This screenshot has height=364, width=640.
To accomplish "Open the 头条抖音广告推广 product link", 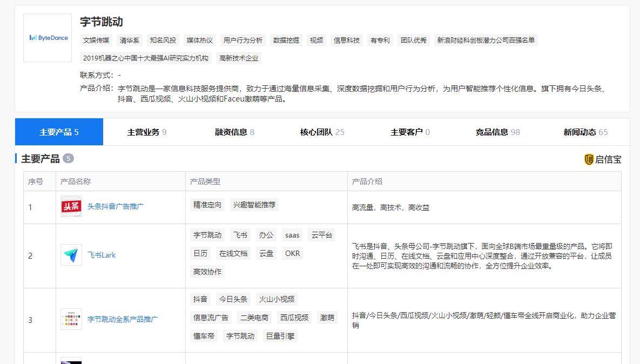I will pyautogui.click(x=116, y=206).
